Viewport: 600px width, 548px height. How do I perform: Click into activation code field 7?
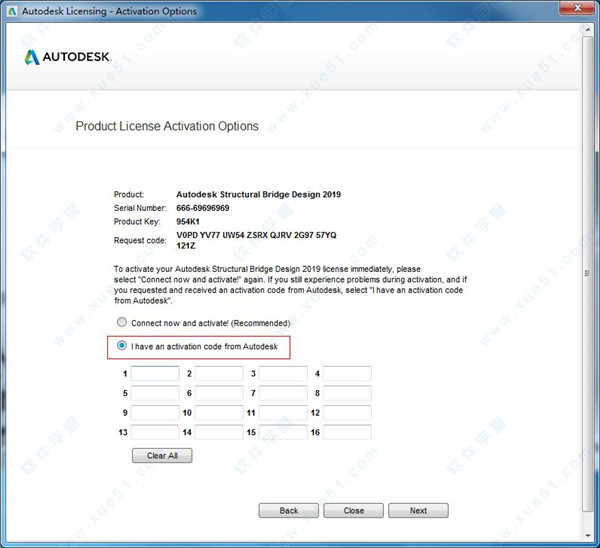283,393
